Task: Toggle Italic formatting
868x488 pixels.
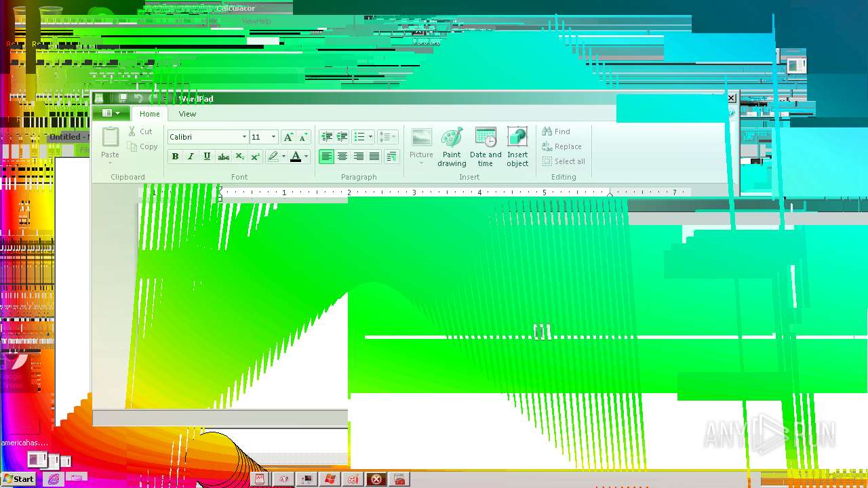Action: [x=191, y=157]
